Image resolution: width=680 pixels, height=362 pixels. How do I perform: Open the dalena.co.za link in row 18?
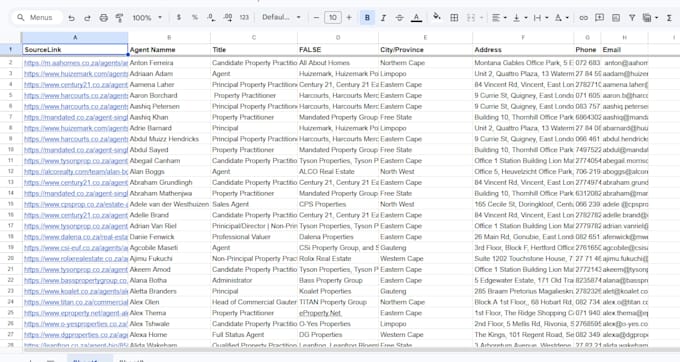click(x=76, y=237)
